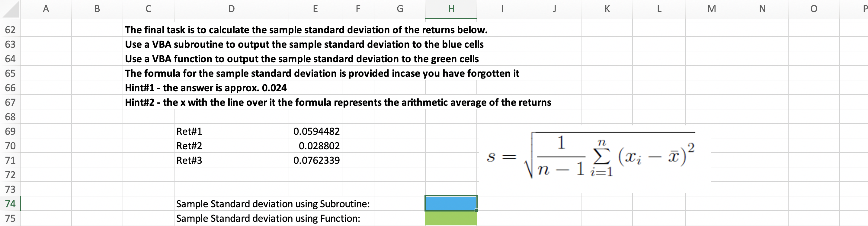Select column A by clicking its header
Image resolution: width=868 pixels, height=226 pixels.
pos(46,9)
